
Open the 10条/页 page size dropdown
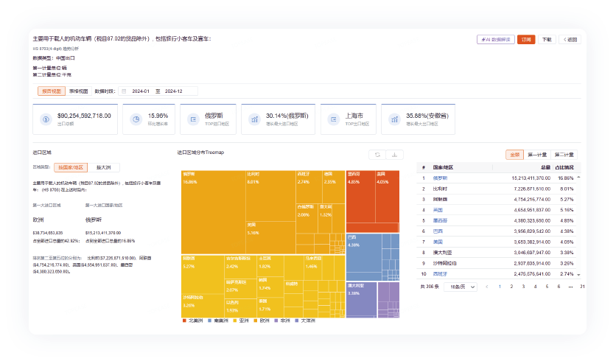[460, 287]
